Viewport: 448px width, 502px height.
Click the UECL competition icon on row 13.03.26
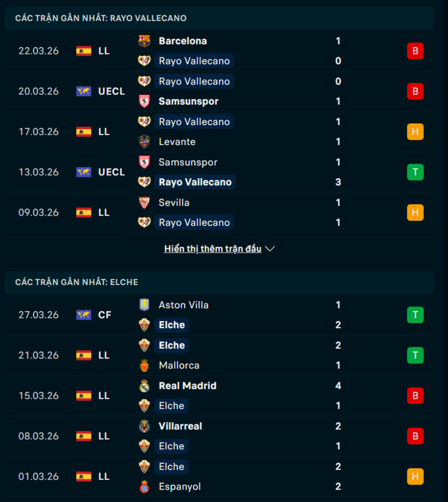pos(84,172)
